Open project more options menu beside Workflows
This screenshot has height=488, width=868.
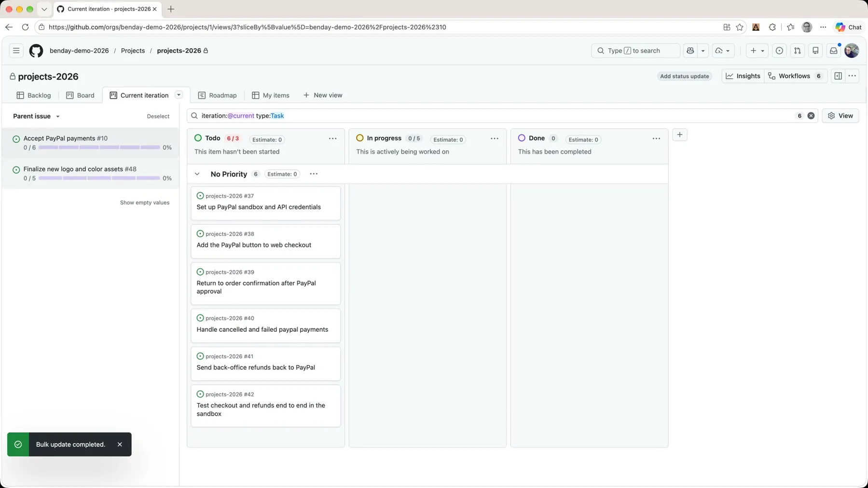pos(852,76)
